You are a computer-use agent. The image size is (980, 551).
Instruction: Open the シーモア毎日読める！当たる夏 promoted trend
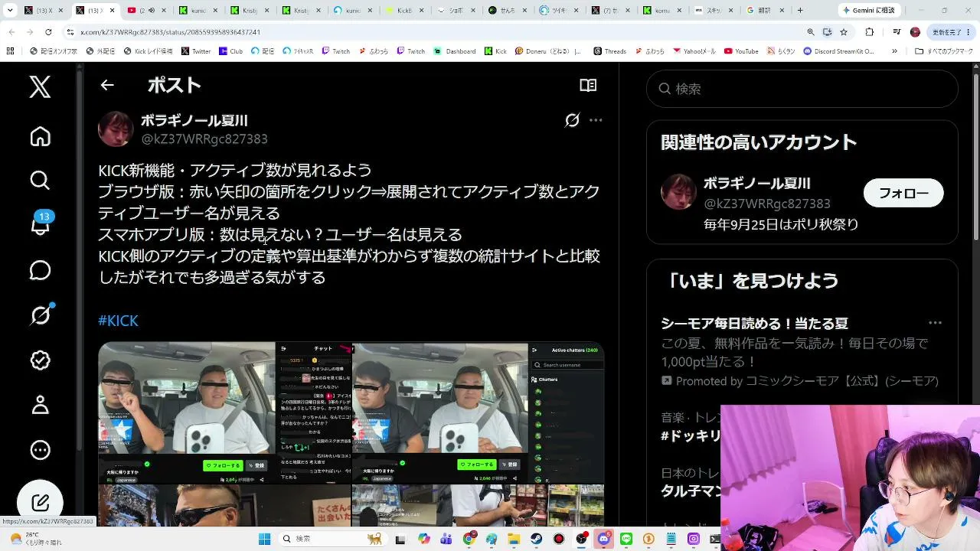pos(754,323)
